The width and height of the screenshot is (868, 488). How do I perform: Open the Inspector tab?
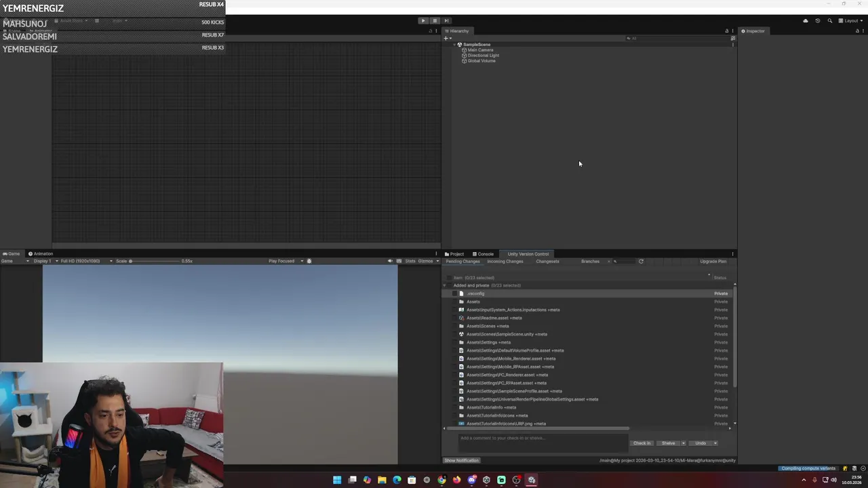tap(753, 30)
